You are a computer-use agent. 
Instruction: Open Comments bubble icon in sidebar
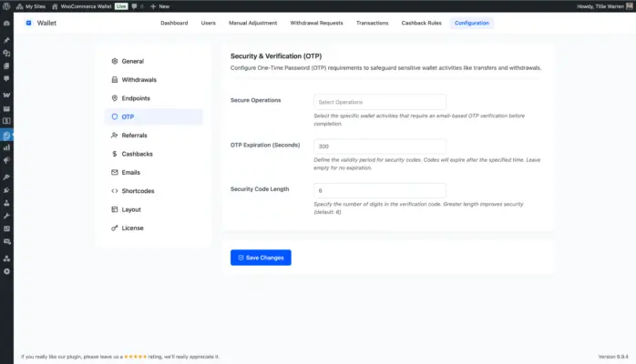6,78
